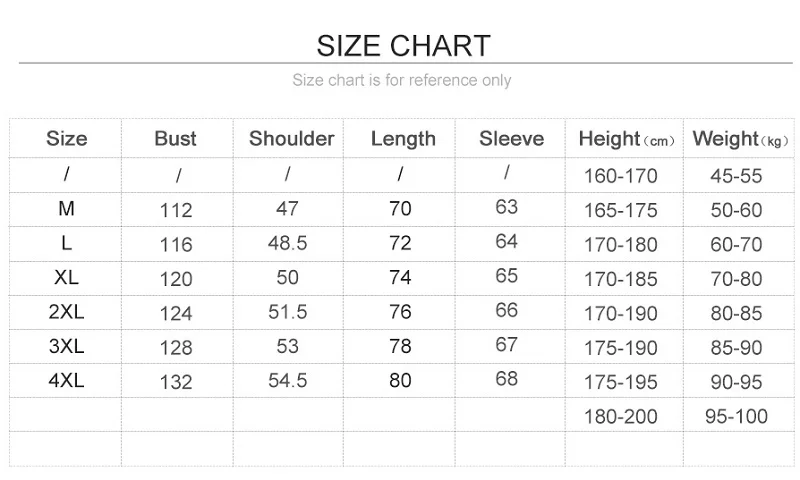Click the 'Size chart is for reference only' note
The height and width of the screenshot is (480, 800).
[x=401, y=80]
